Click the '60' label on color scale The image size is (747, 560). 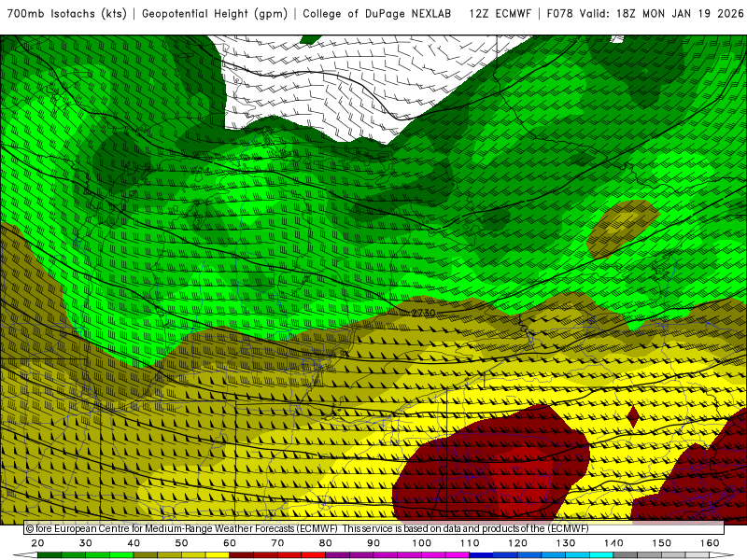tap(230, 543)
